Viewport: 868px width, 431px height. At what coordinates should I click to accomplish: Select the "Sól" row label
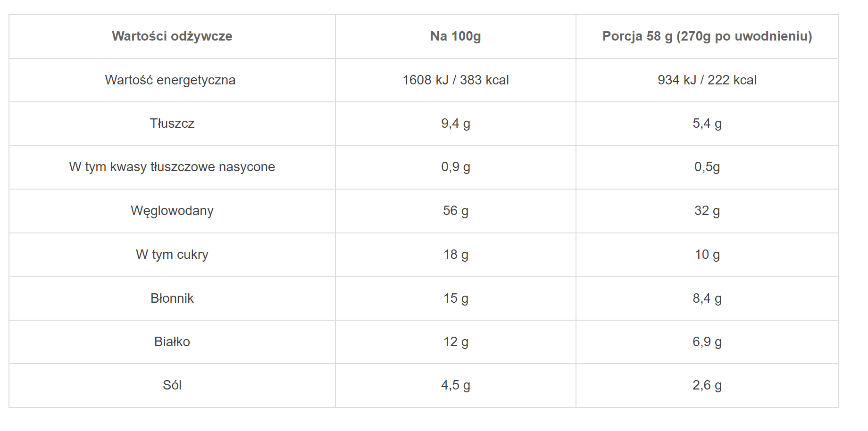click(x=172, y=385)
